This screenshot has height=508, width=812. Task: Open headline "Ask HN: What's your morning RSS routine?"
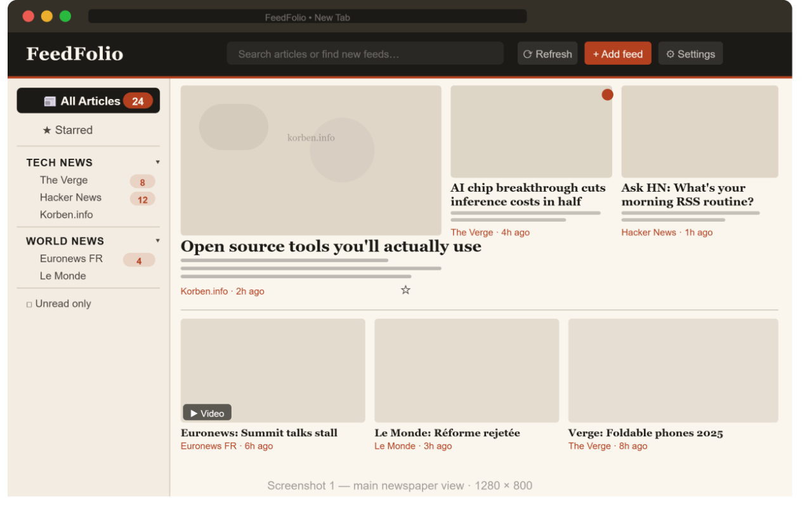point(688,195)
